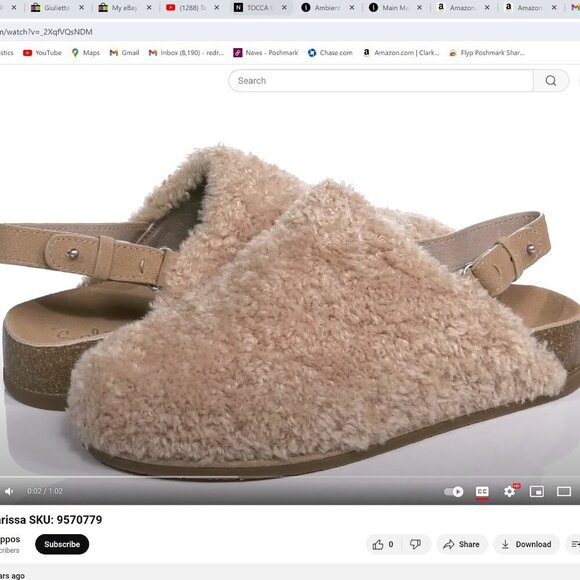Close the TOCCA tab
The height and width of the screenshot is (580, 580).
(284, 8)
